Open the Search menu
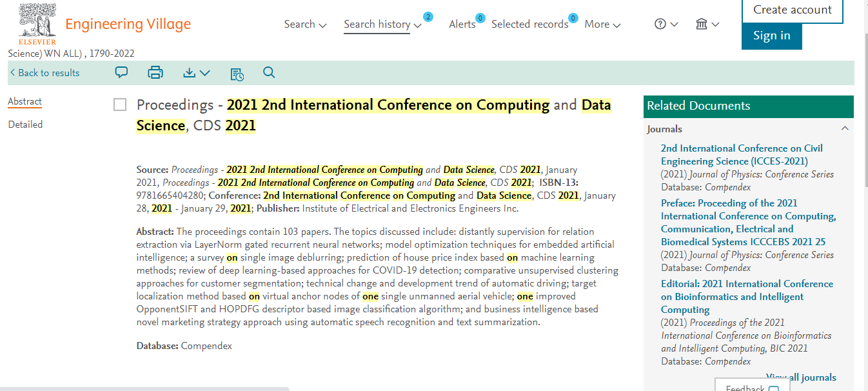Screen dimensions: 868x391 coord(305,25)
